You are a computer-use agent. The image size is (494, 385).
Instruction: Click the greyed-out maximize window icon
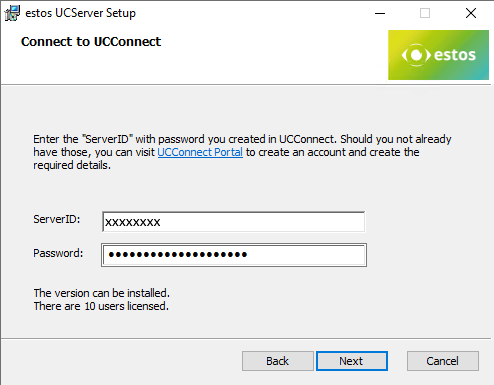point(425,13)
